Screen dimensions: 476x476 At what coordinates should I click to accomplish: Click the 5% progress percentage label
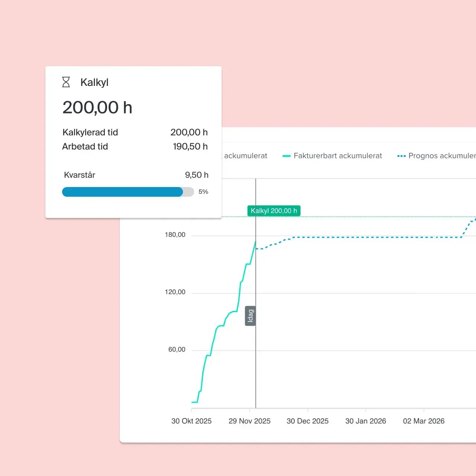pos(203,192)
